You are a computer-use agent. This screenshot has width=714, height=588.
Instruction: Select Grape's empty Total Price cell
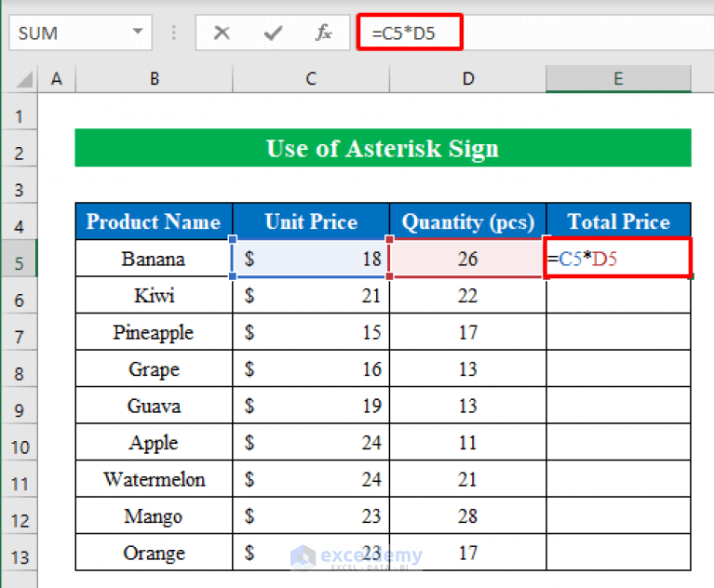tap(618, 369)
